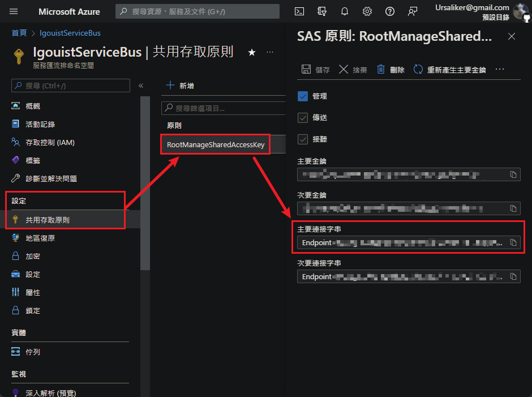Click the 次要金鑰 text field
The width and height of the screenshot is (532, 397).
coord(409,208)
